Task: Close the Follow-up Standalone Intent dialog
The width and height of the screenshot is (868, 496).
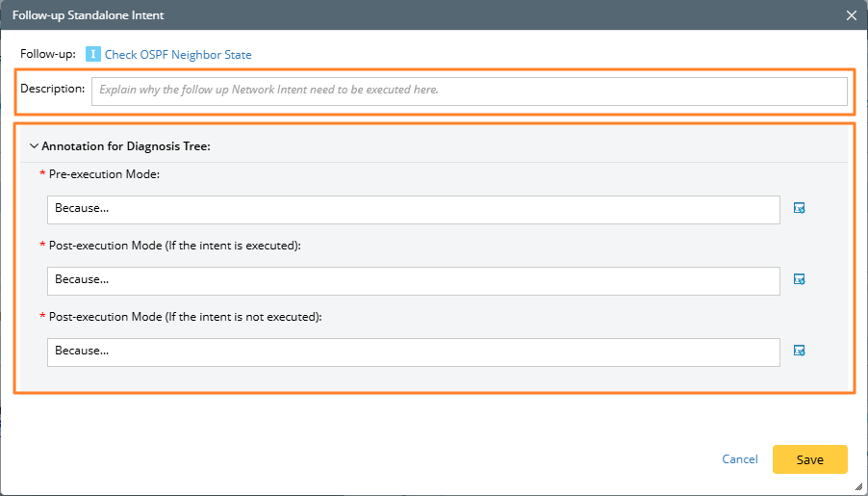Action: click(x=851, y=15)
